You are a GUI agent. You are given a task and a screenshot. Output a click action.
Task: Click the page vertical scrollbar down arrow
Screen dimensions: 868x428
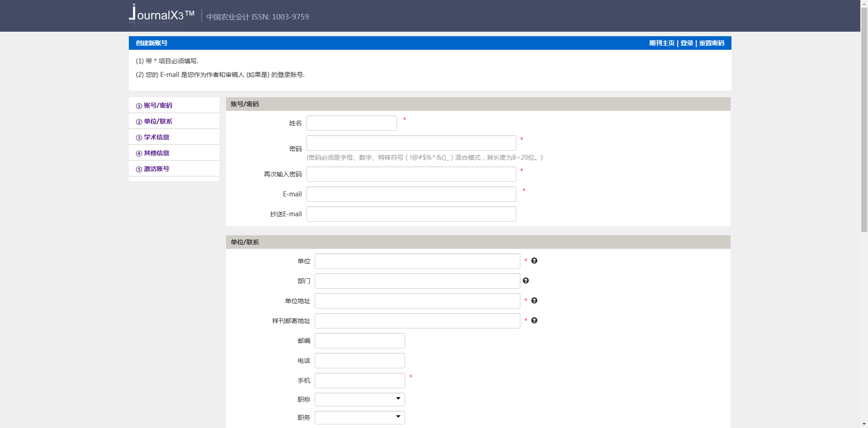(864, 424)
